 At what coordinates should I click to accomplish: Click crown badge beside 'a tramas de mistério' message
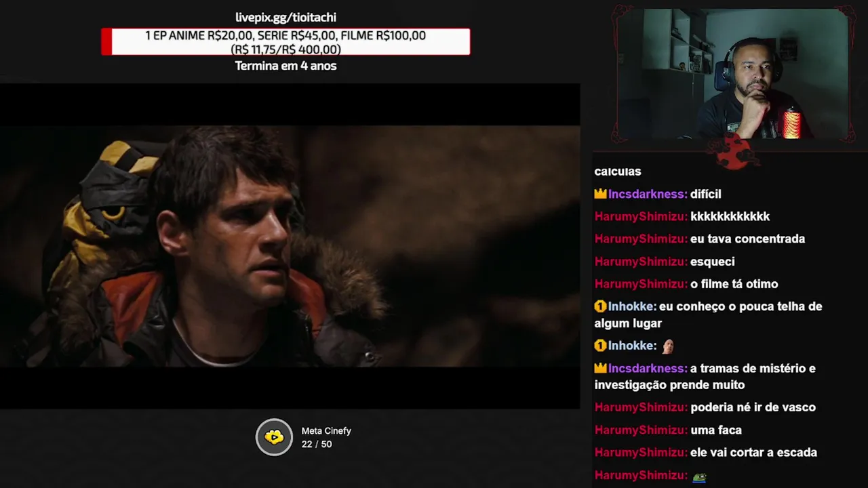[x=600, y=368]
